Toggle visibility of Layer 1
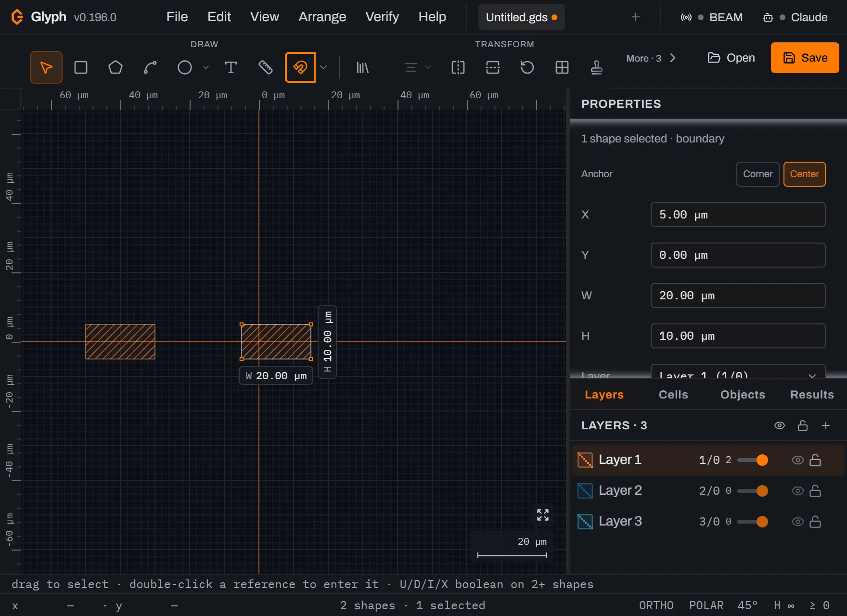Image resolution: width=847 pixels, height=616 pixels. coord(798,460)
